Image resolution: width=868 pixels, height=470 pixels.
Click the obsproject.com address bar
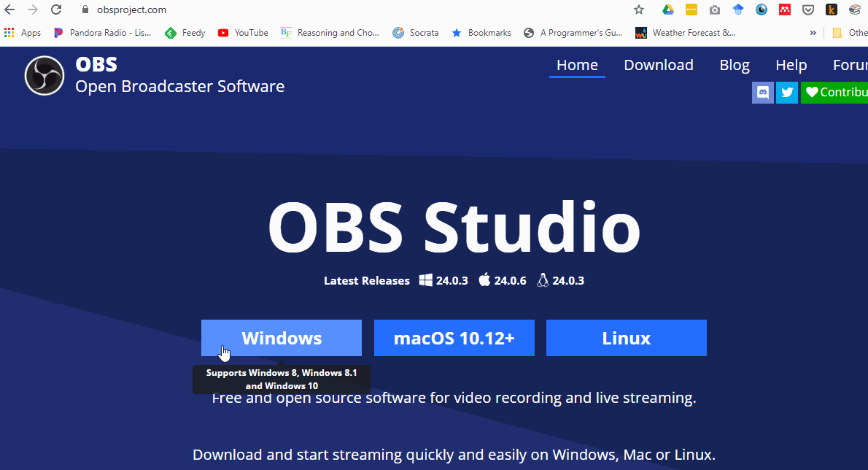[x=292, y=10]
